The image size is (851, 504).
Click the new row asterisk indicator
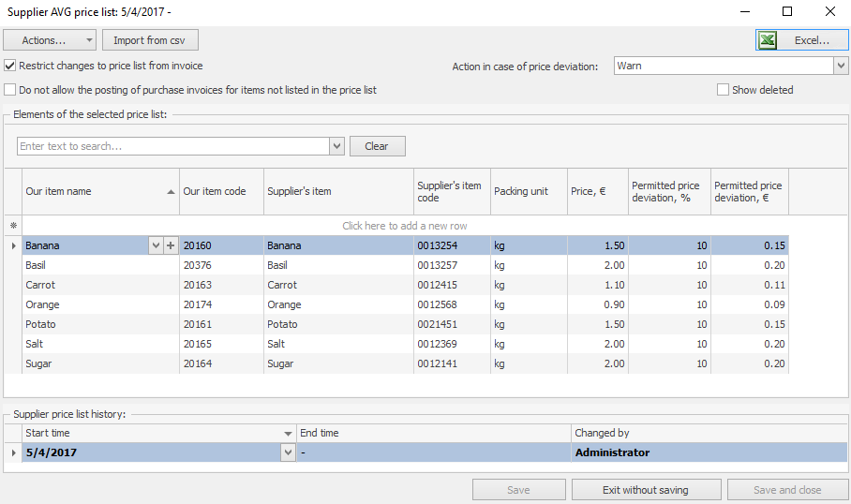point(13,226)
